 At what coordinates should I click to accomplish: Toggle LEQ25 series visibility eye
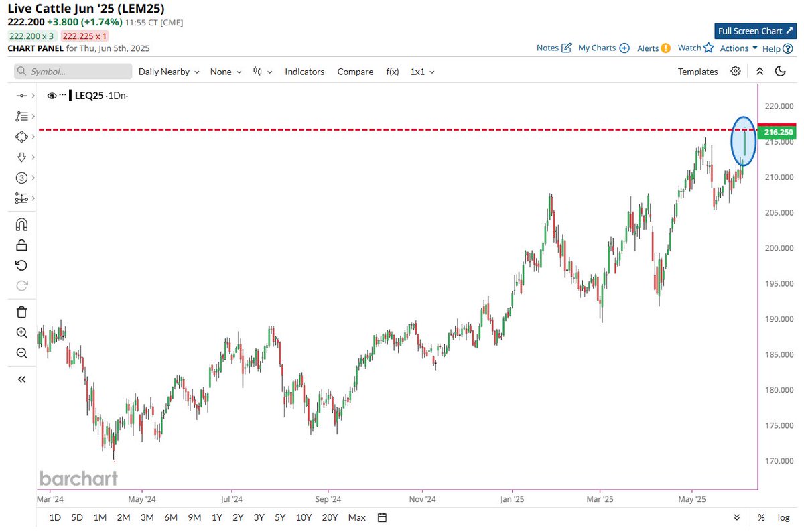[x=52, y=96]
